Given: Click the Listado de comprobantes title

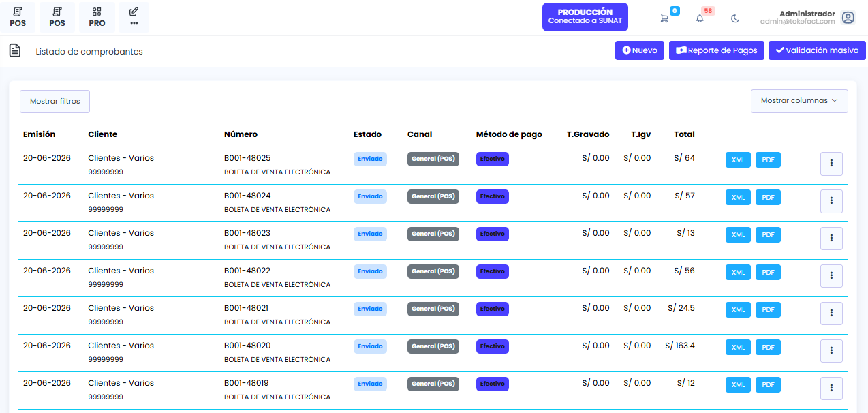Looking at the screenshot, I should point(89,51).
